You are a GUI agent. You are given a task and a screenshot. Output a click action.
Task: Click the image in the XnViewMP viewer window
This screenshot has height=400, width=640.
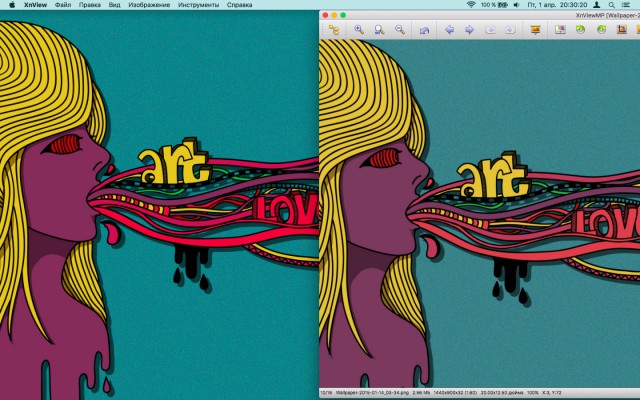coord(480,213)
